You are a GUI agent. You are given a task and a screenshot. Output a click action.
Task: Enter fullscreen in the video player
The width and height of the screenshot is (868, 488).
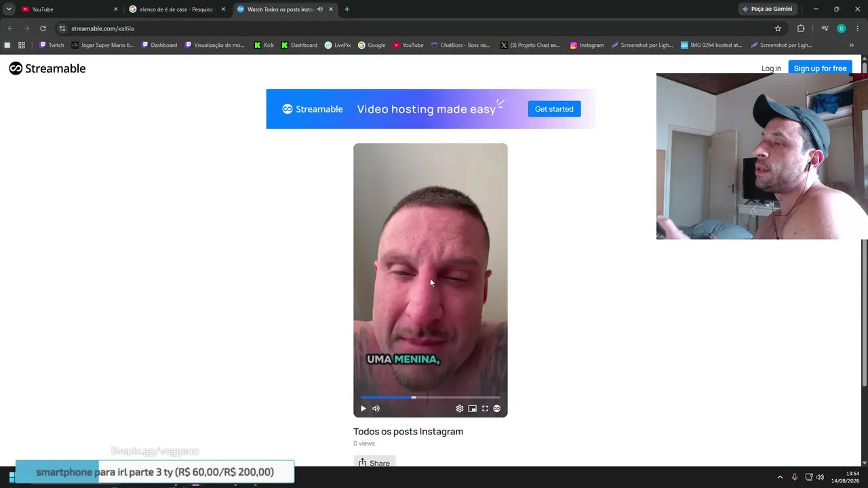pyautogui.click(x=485, y=409)
